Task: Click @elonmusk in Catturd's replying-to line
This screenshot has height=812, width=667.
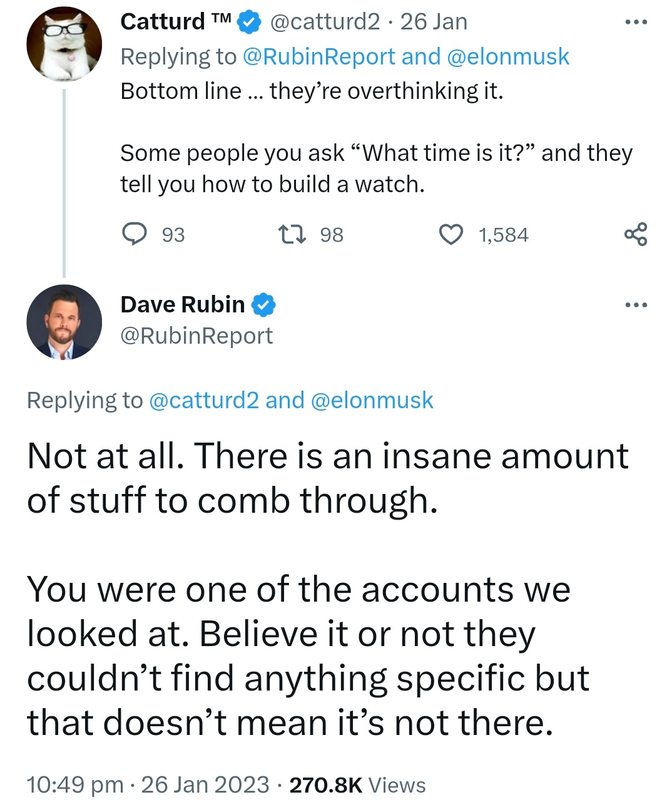Action: 508,56
